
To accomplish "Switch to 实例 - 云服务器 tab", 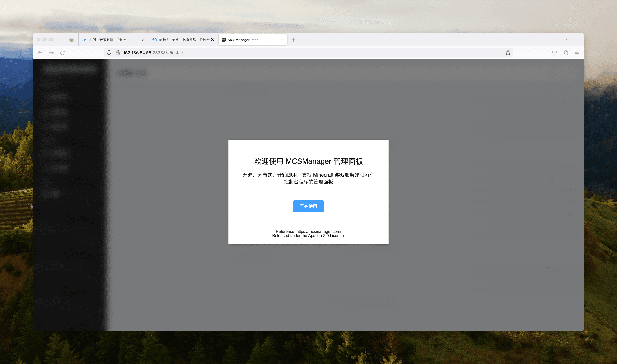I will 108,40.
